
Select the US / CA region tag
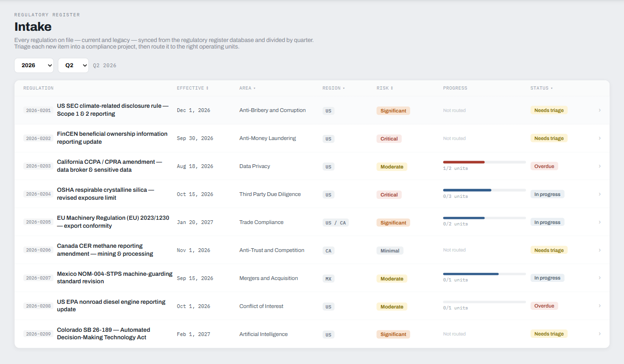[x=336, y=223]
